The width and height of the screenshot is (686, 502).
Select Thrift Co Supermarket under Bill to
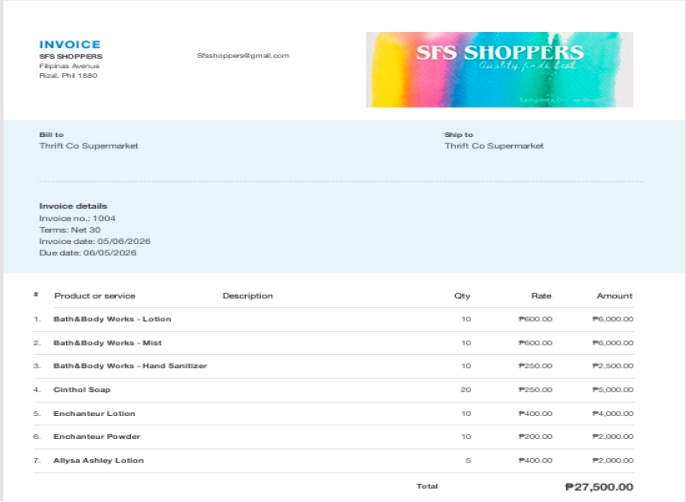pyautogui.click(x=89, y=146)
